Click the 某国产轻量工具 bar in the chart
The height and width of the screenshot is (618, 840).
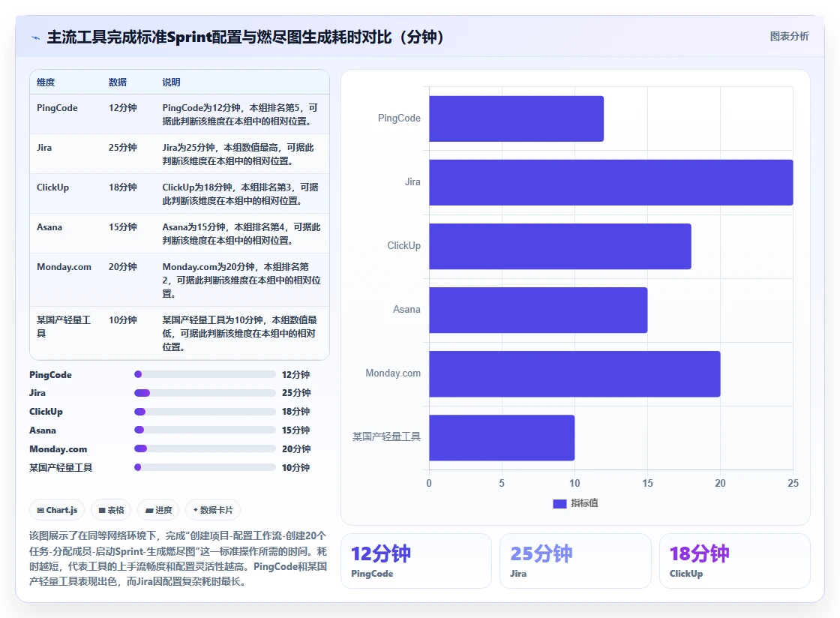(x=502, y=437)
